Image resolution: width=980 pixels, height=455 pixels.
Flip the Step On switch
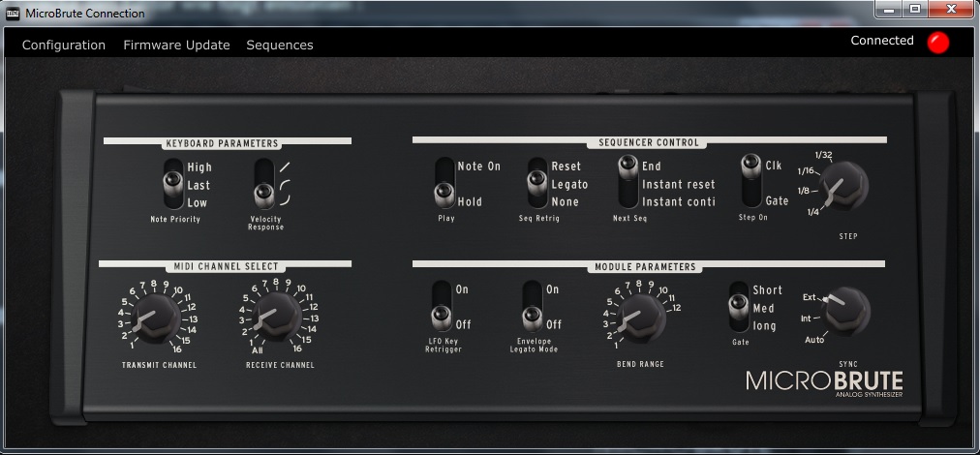point(751,181)
